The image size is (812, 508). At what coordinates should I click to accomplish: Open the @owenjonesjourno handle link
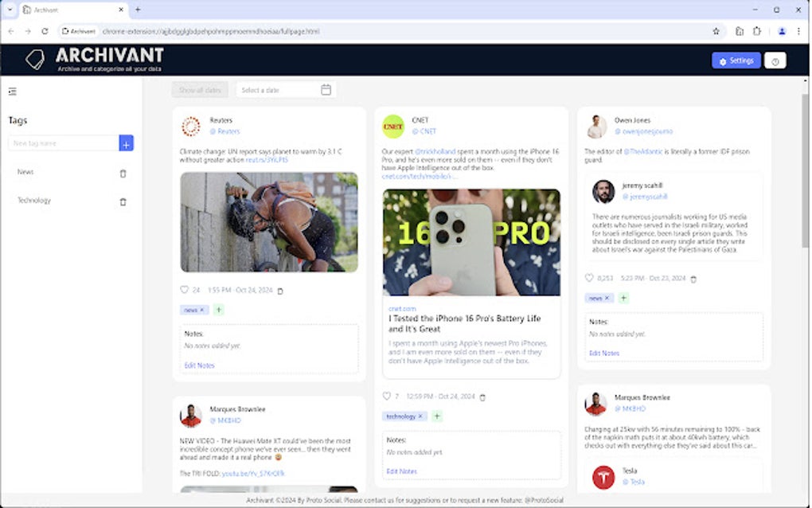(644, 131)
